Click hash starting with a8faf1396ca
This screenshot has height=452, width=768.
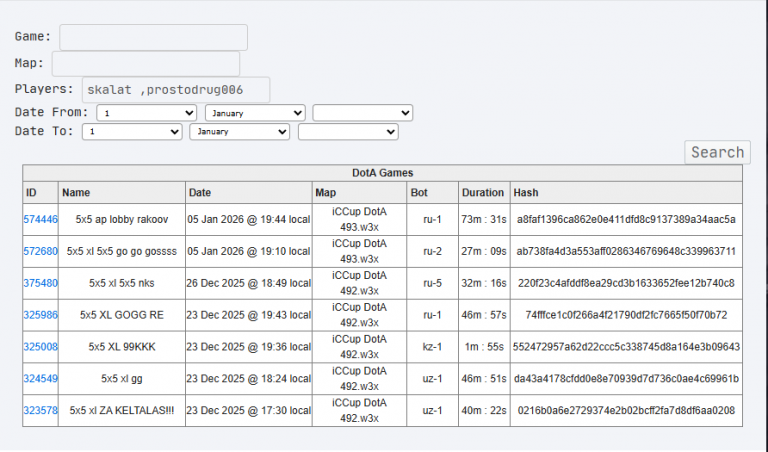click(x=626, y=219)
